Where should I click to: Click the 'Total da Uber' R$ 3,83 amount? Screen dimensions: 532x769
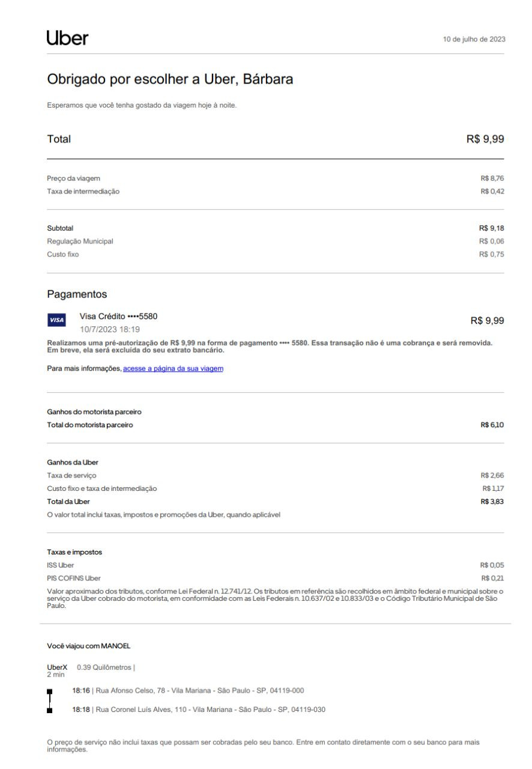(492, 501)
